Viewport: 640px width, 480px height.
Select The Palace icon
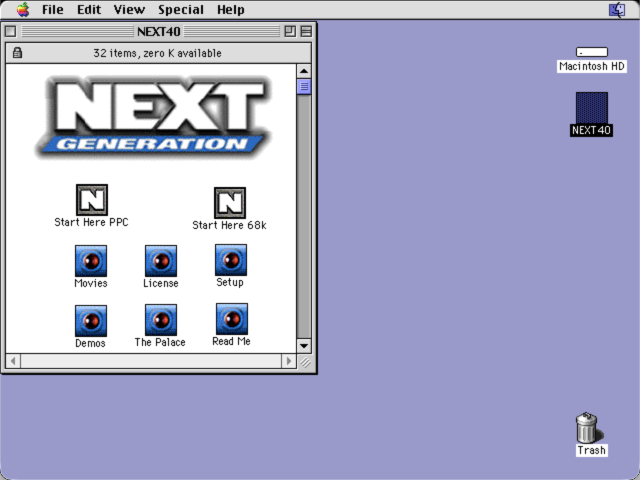pyautogui.click(x=161, y=320)
